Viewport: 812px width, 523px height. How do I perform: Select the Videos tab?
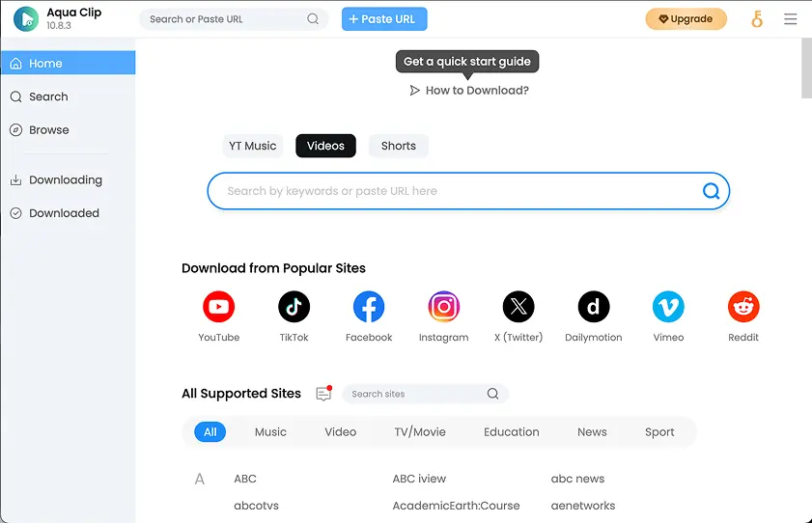point(325,146)
